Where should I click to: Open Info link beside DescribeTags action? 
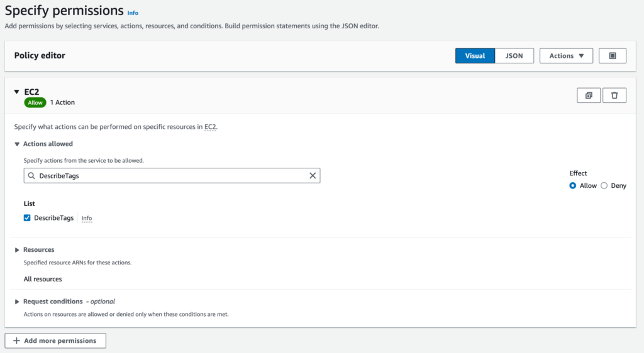coord(87,218)
